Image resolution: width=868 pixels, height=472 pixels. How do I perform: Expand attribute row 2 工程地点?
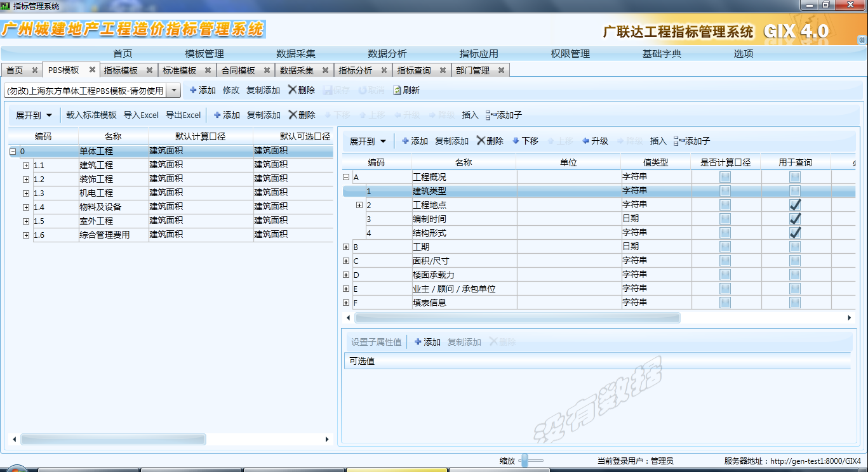pos(359,205)
